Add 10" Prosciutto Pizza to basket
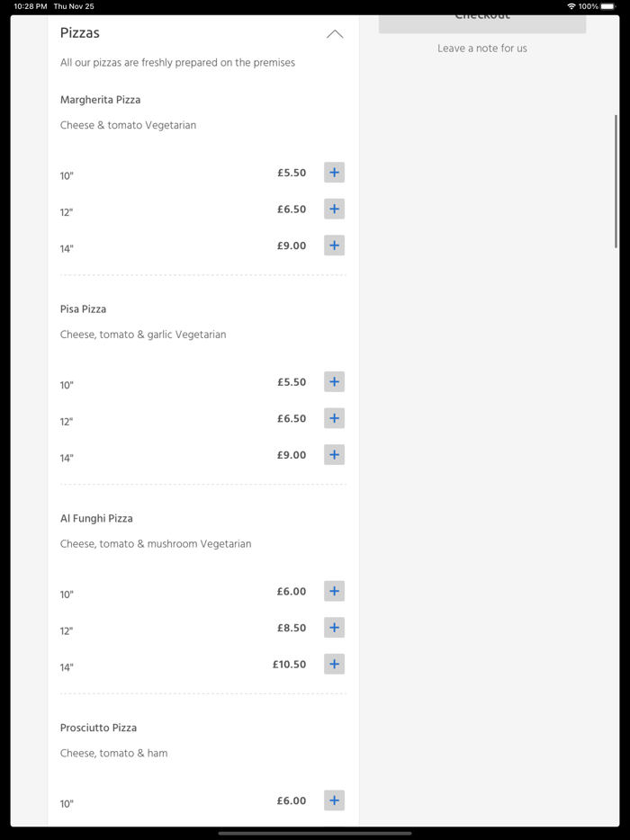Viewport: 630px width, 840px height. 334,800
